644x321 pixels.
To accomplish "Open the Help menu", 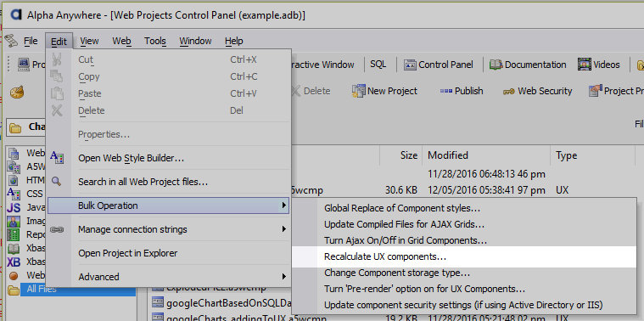I will coord(233,41).
